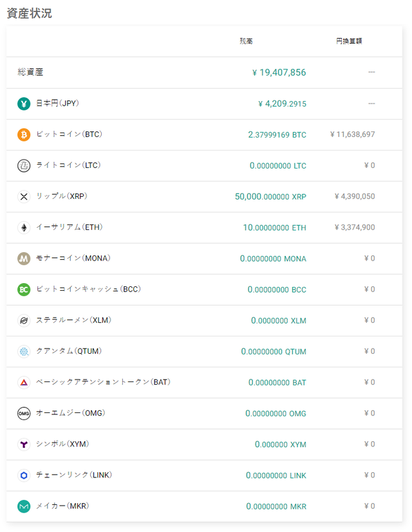Click the 円換算額 column header
This screenshot has width=412, height=532.
click(349, 41)
